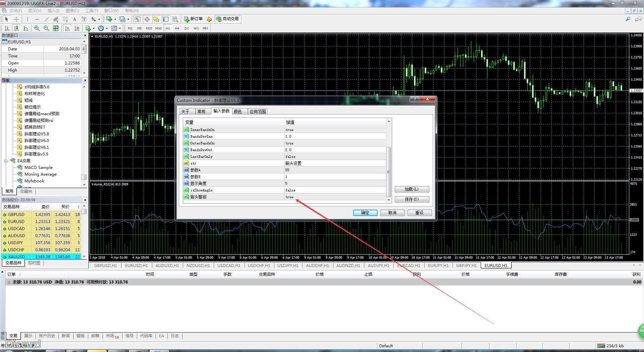Toggle chart auto scroll
The width and height of the screenshot is (644, 352).
(x=67, y=28)
